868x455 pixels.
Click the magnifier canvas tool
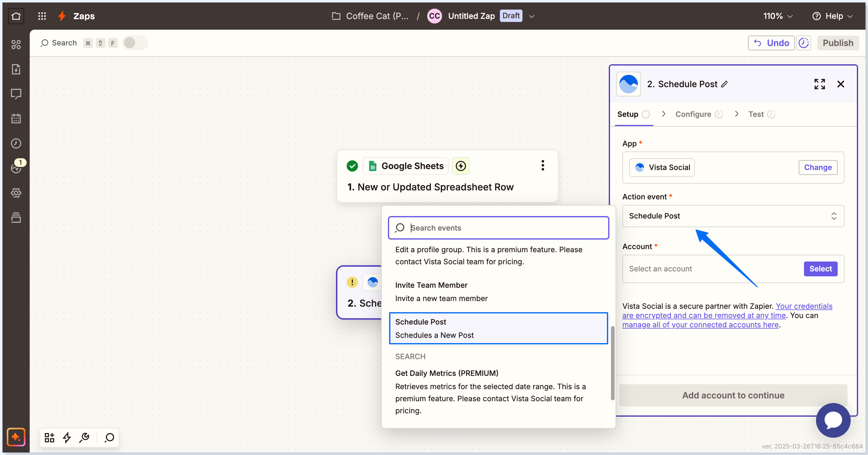(109, 437)
